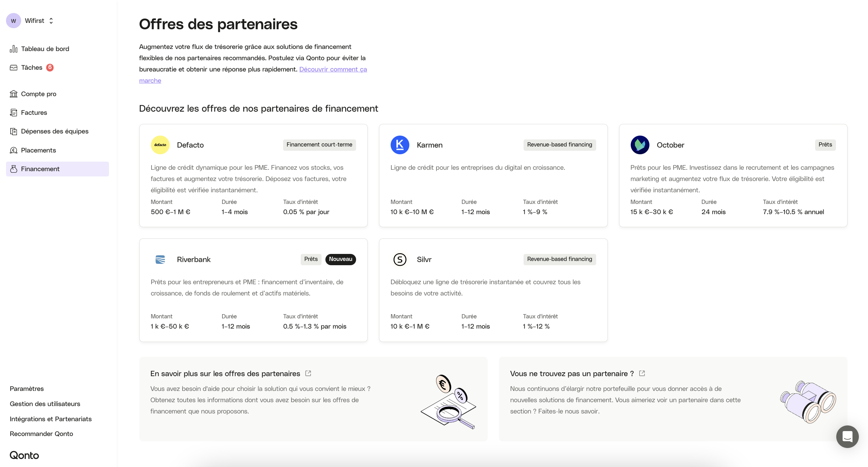Click the Wifirst avatar circle
868x467 pixels.
pos(13,21)
